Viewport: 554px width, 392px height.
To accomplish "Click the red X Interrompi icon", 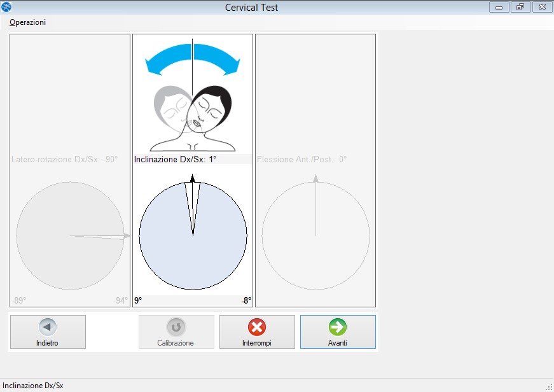I will 257,327.
